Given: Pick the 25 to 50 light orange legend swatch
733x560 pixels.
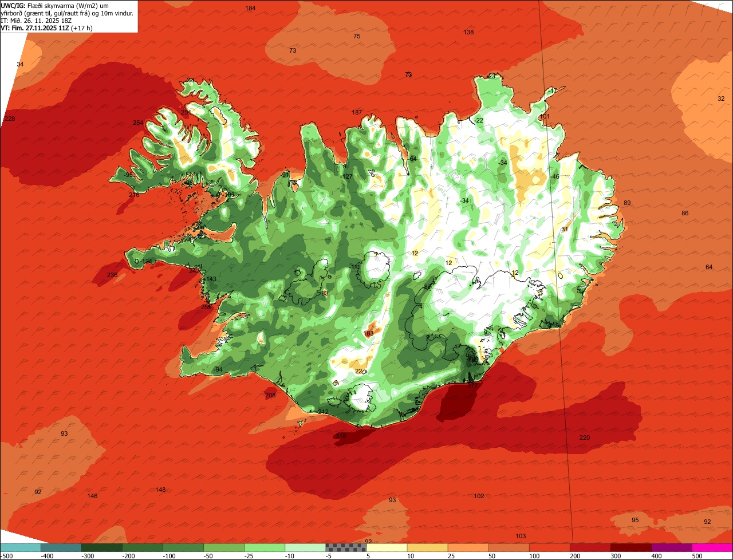Looking at the screenshot, I should coord(468,547).
